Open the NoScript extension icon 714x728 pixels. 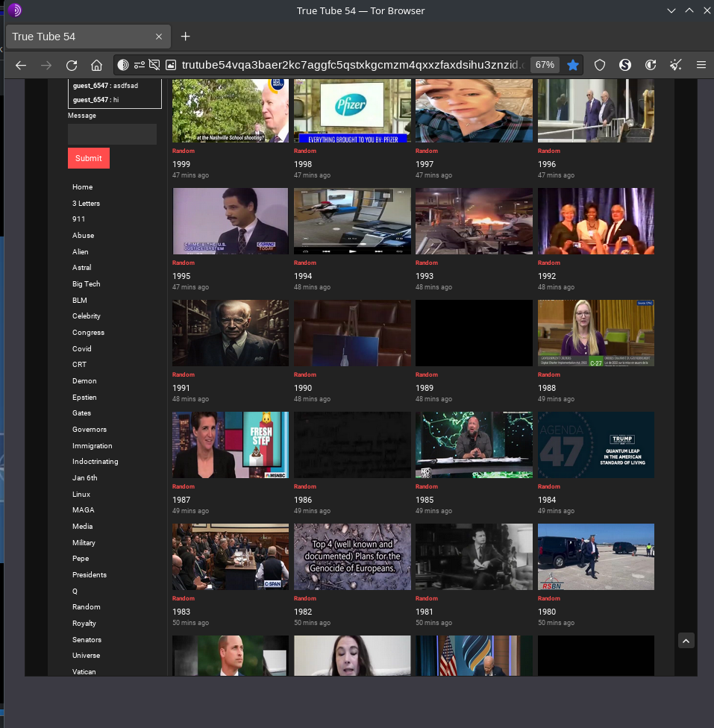click(x=624, y=65)
